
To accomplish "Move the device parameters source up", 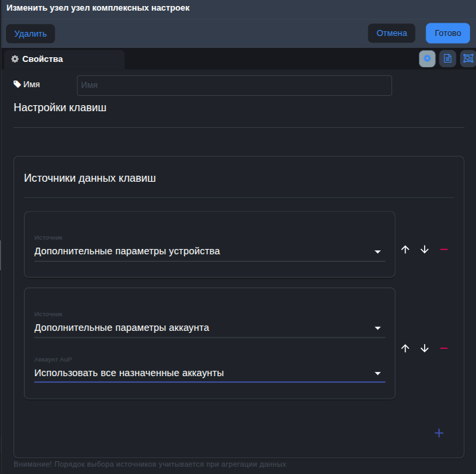I will pyautogui.click(x=405, y=250).
